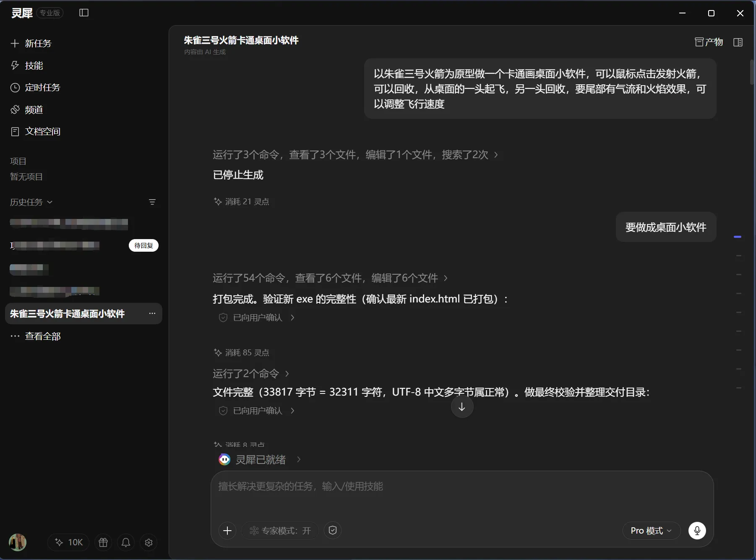Open the 产物 artifacts panel
The height and width of the screenshot is (560, 756).
(x=709, y=42)
